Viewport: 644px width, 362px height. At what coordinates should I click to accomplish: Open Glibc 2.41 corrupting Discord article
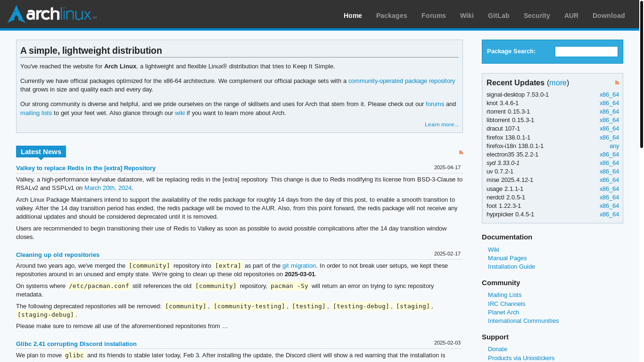coord(76,344)
